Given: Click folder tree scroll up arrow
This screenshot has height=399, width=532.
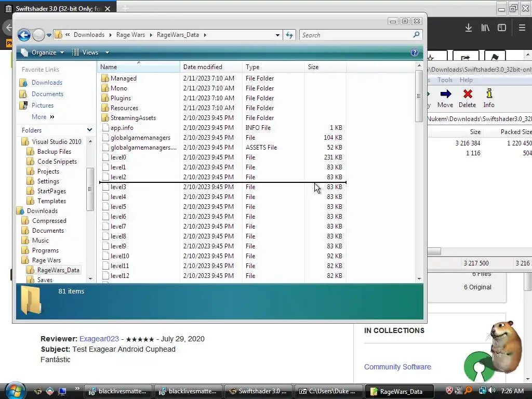Looking at the screenshot, I should tap(90, 141).
